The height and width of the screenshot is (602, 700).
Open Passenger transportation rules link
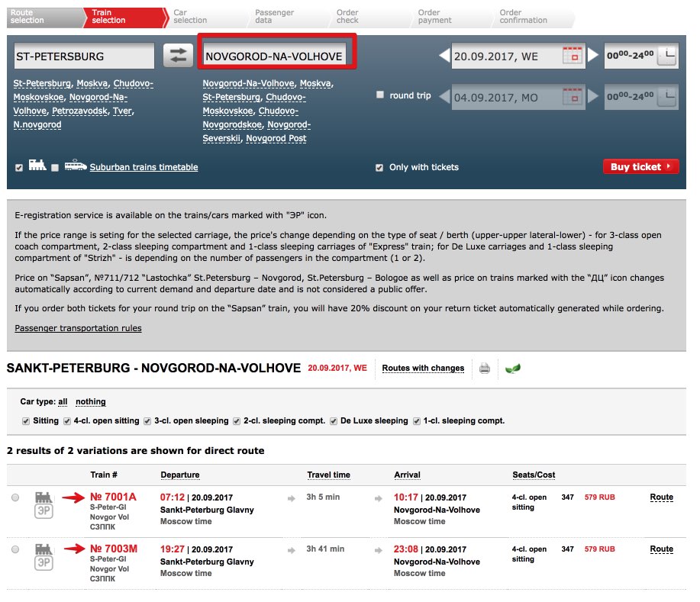tap(78, 328)
